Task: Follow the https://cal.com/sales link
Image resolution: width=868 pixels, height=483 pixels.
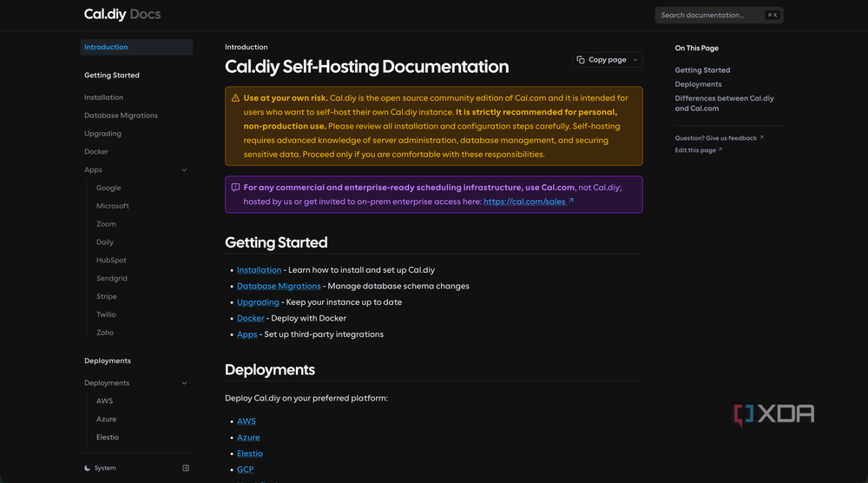Action: 528,202
